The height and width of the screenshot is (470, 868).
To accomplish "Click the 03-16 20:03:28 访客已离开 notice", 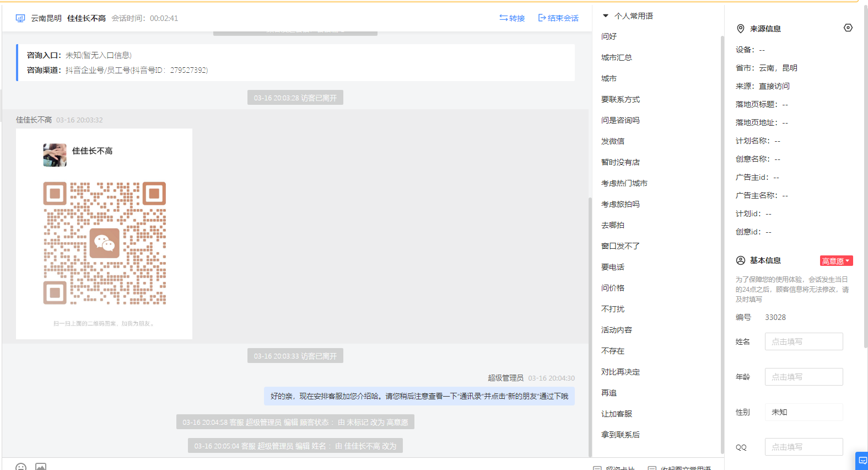I will point(295,98).
